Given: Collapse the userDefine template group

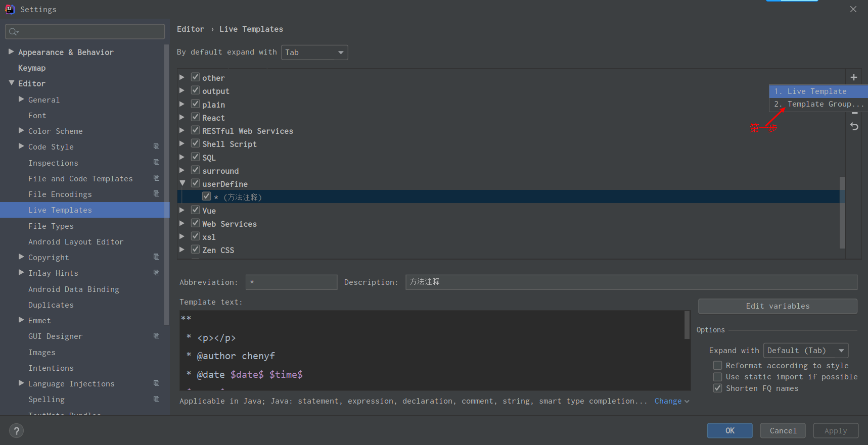Looking at the screenshot, I should 182,183.
